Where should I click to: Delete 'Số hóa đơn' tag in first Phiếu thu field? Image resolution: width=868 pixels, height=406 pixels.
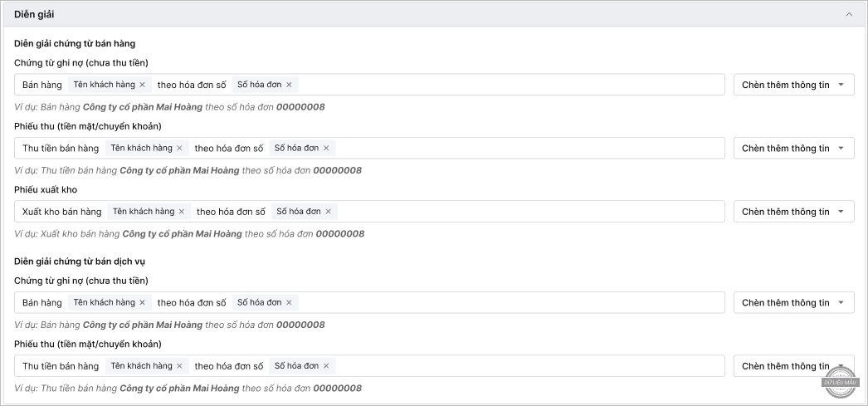(326, 148)
